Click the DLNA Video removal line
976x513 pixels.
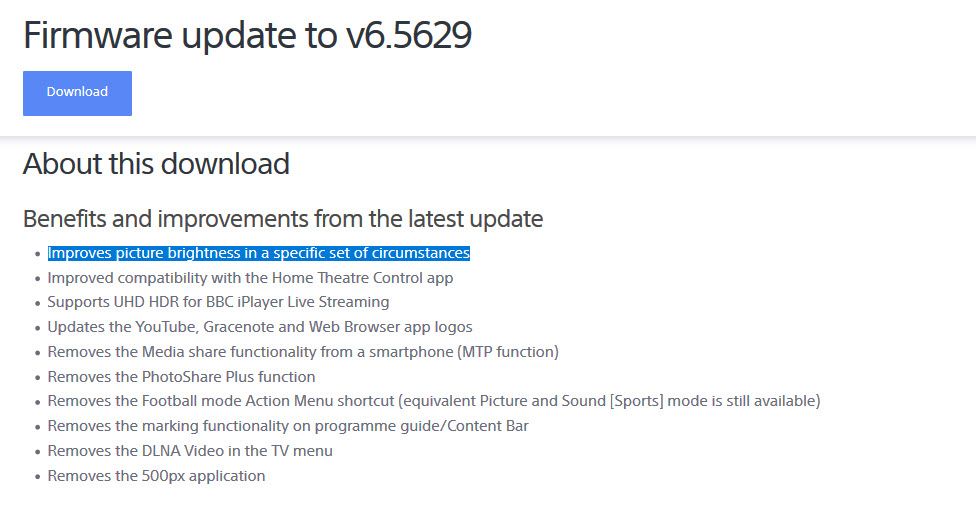pos(190,451)
